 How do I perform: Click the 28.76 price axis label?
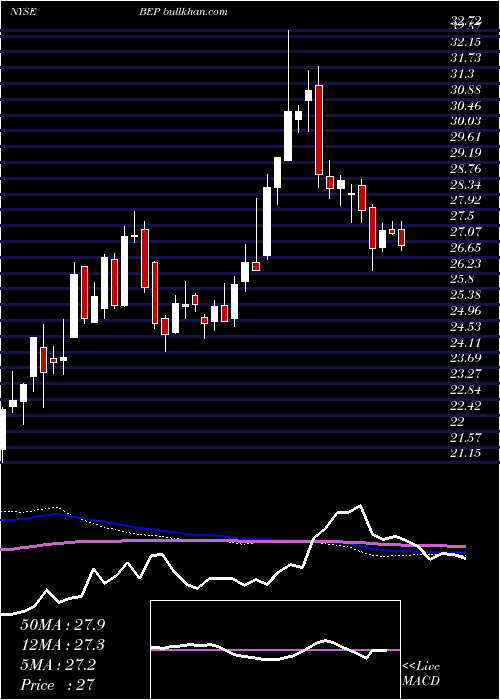click(x=466, y=169)
